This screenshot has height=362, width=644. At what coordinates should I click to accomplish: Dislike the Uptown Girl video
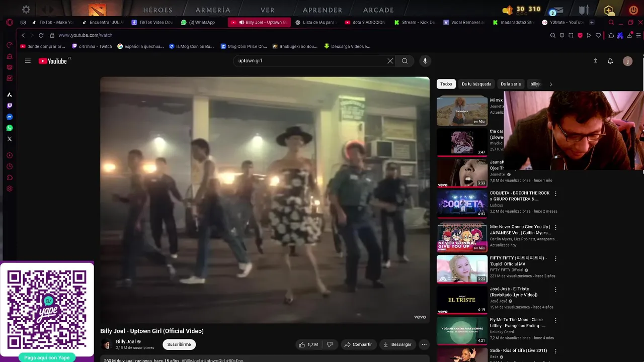[330, 344]
